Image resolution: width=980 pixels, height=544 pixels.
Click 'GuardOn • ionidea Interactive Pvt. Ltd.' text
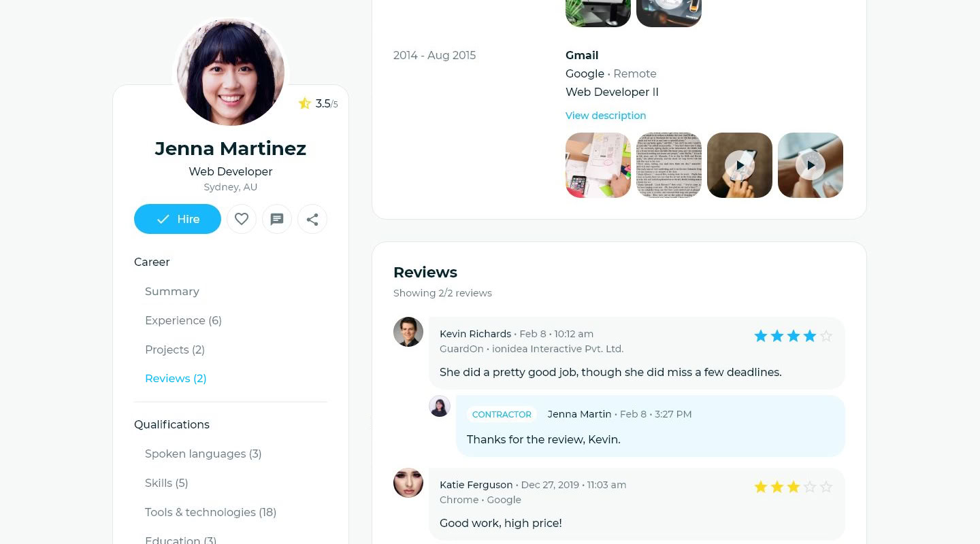pyautogui.click(x=532, y=349)
